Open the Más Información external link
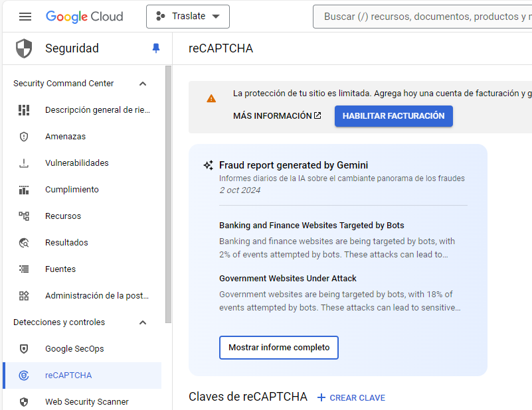532x410 pixels. (x=277, y=116)
